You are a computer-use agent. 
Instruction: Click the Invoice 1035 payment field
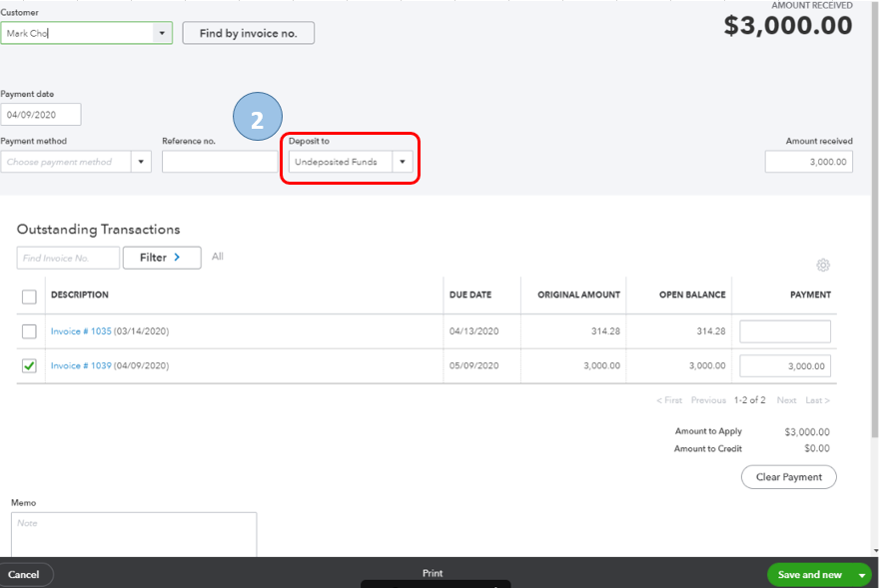point(785,331)
